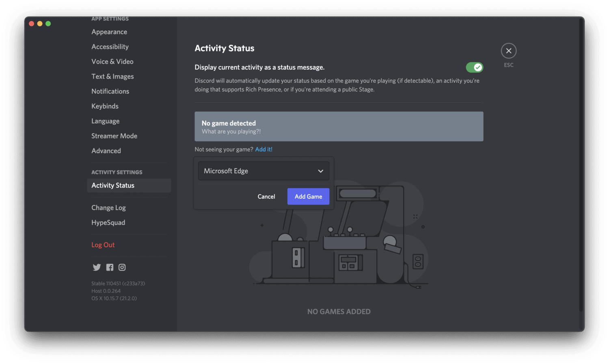This screenshot has height=364, width=609.
Task: Expand the application picker chevron
Action: click(320, 171)
